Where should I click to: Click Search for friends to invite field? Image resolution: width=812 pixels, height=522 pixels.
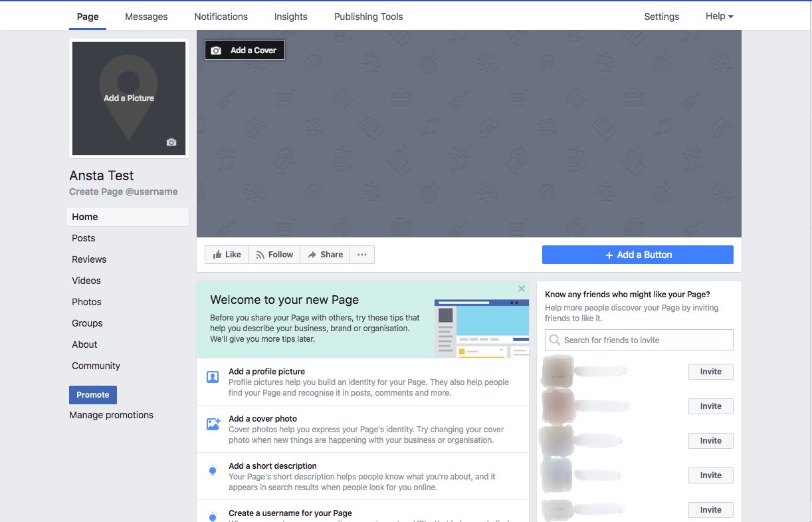[639, 340]
